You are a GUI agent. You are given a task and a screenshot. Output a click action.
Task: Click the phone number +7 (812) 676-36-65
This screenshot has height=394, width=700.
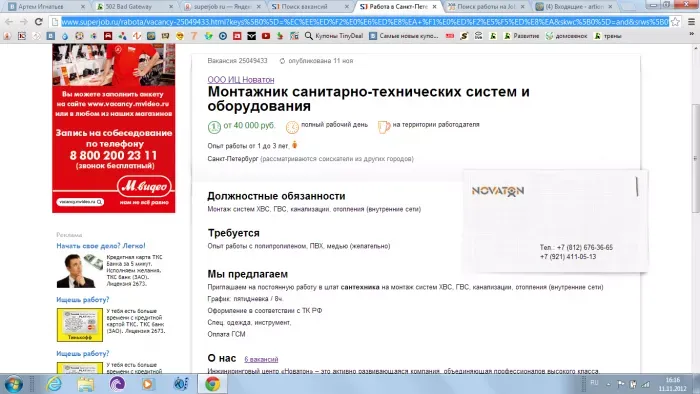(x=585, y=248)
